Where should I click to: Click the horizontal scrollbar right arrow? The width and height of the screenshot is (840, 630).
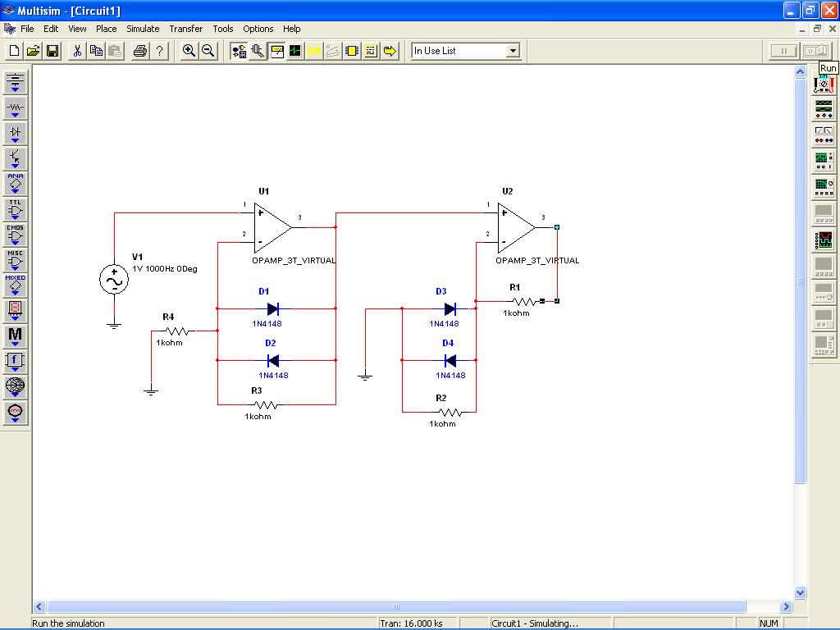(786, 606)
